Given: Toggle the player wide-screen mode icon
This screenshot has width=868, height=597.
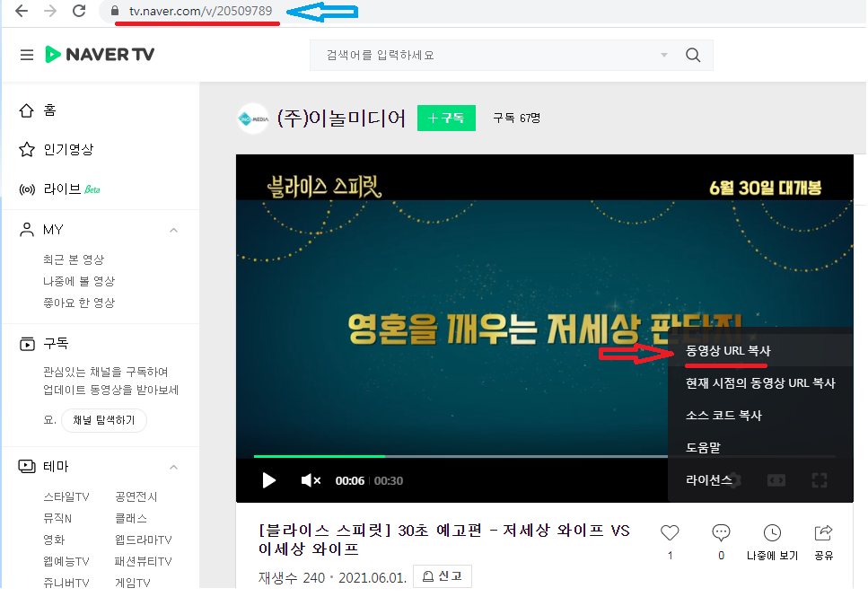Looking at the screenshot, I should tap(776, 480).
